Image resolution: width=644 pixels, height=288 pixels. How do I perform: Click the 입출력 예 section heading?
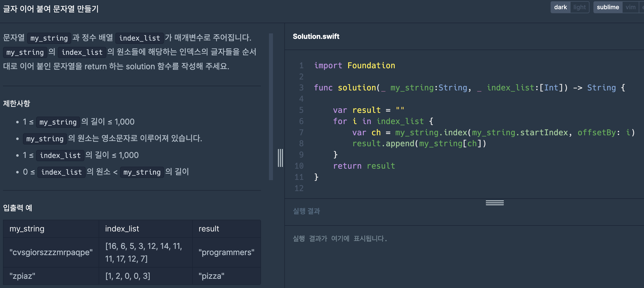point(17,208)
